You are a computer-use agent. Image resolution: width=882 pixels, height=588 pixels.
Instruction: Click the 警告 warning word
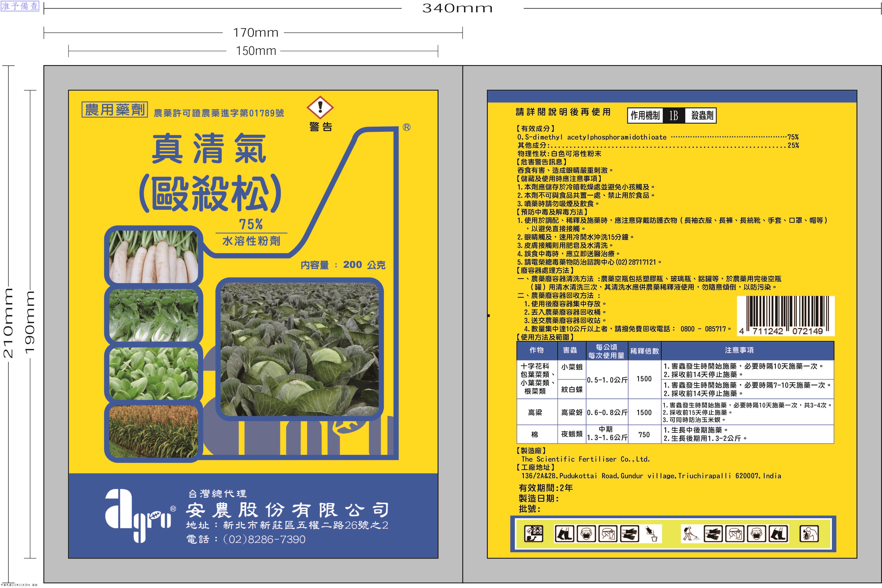tap(321, 127)
